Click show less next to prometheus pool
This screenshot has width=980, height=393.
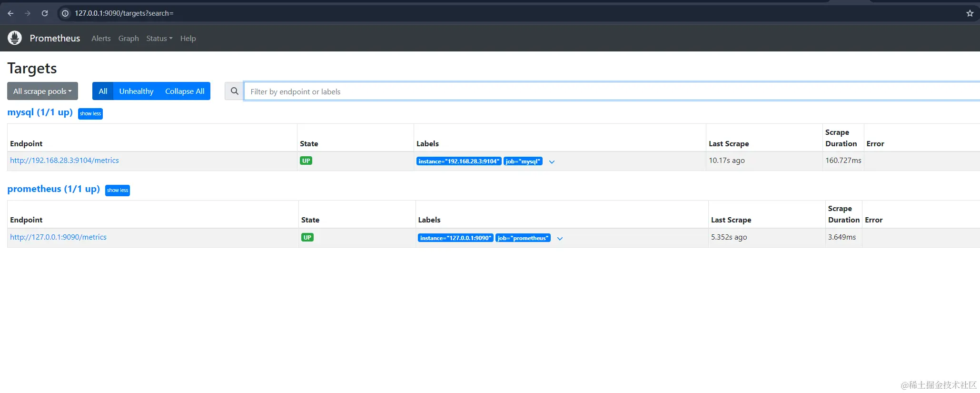(x=118, y=190)
